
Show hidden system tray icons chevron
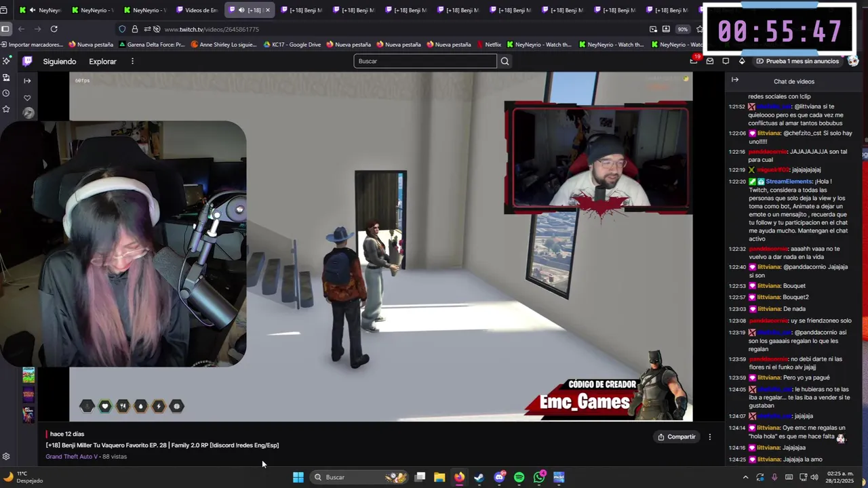[745, 477]
